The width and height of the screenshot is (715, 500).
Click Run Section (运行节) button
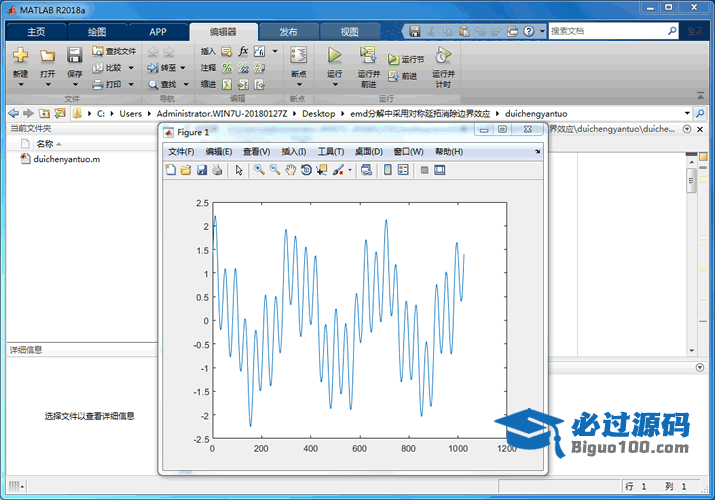click(x=406, y=59)
